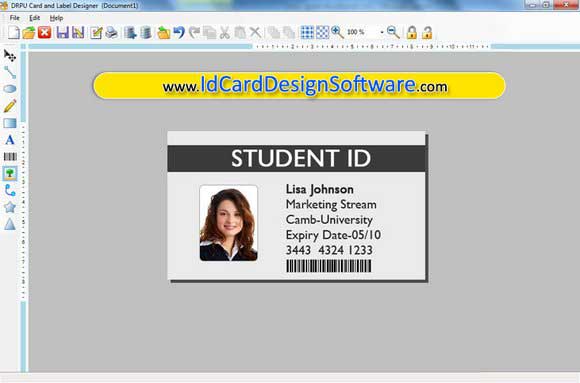Unlock objects with the open padlock icon

click(427, 33)
